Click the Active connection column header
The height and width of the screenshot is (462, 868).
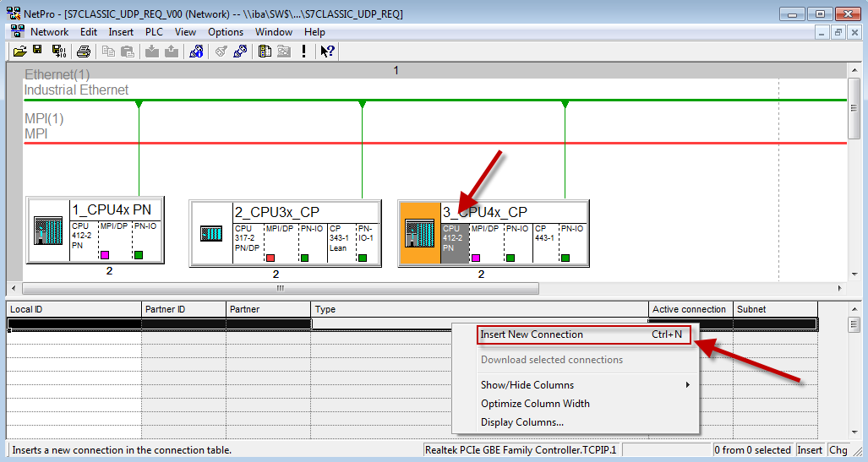pos(690,310)
